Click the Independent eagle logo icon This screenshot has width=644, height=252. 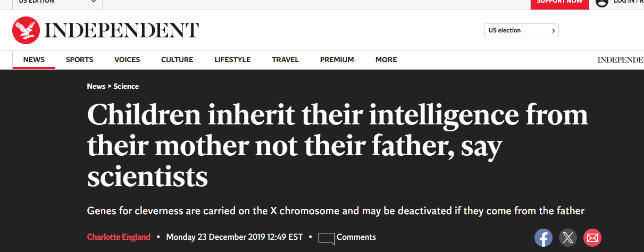point(26,30)
